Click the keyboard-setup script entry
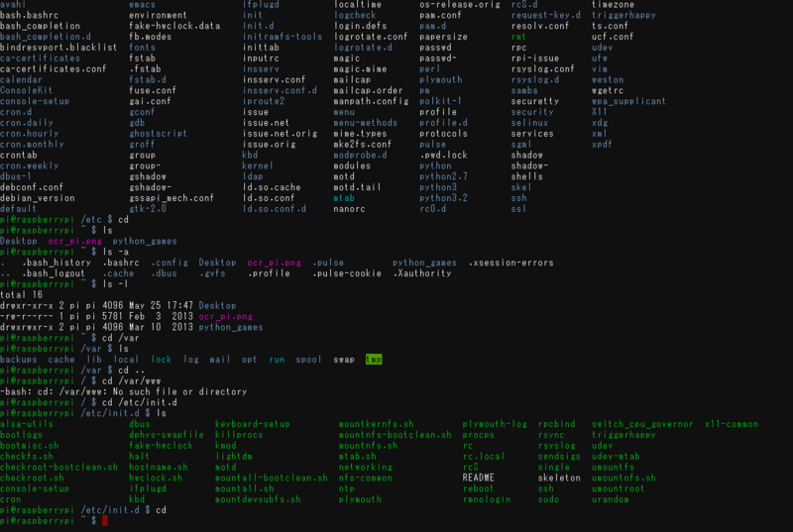Viewport: 793px width, 532px height. (x=253, y=424)
